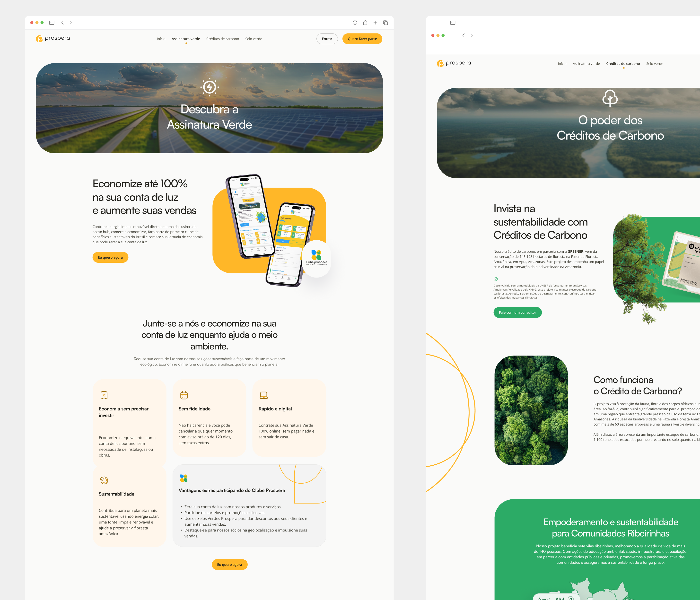Viewport: 700px width, 600px height.
Task: Click 'Sustentabilidade' card title
Action: pos(117,494)
